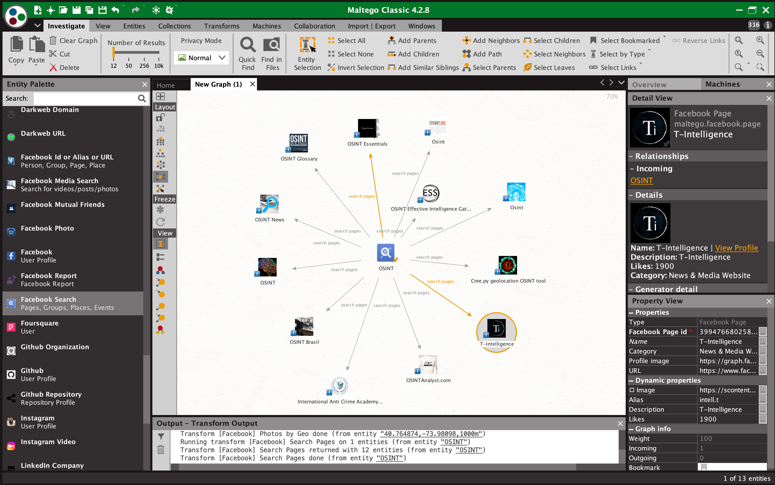This screenshot has width=775, height=485.
Task: Click the trash icon in Output panel
Action: click(x=161, y=449)
